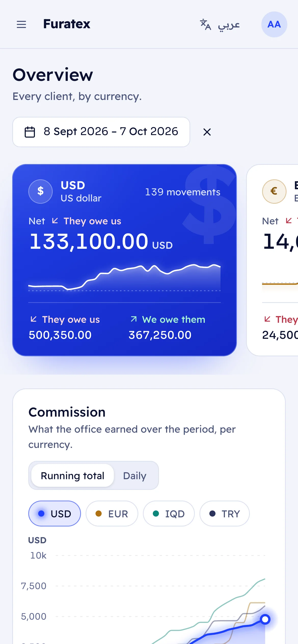Open the hamburger navigation menu

(x=21, y=24)
